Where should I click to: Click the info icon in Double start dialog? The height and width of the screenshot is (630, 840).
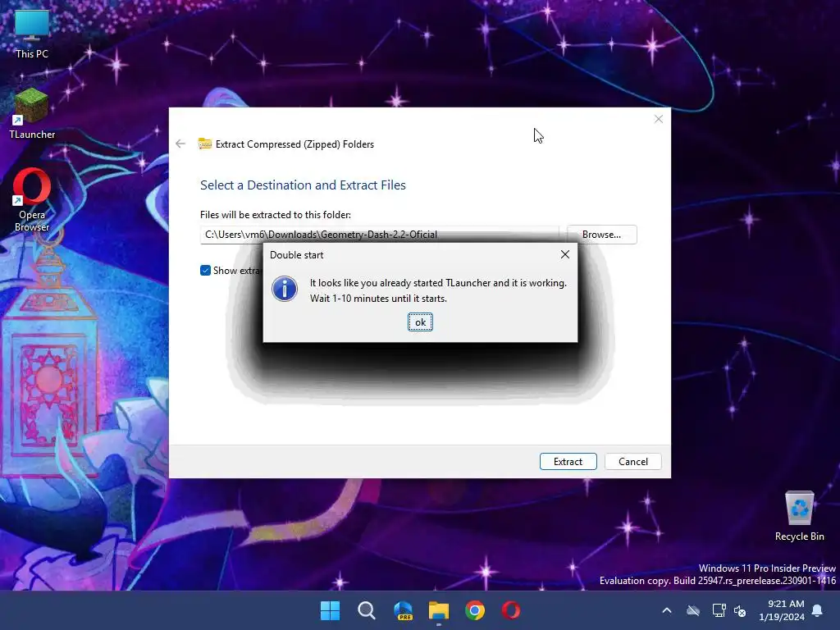(285, 290)
